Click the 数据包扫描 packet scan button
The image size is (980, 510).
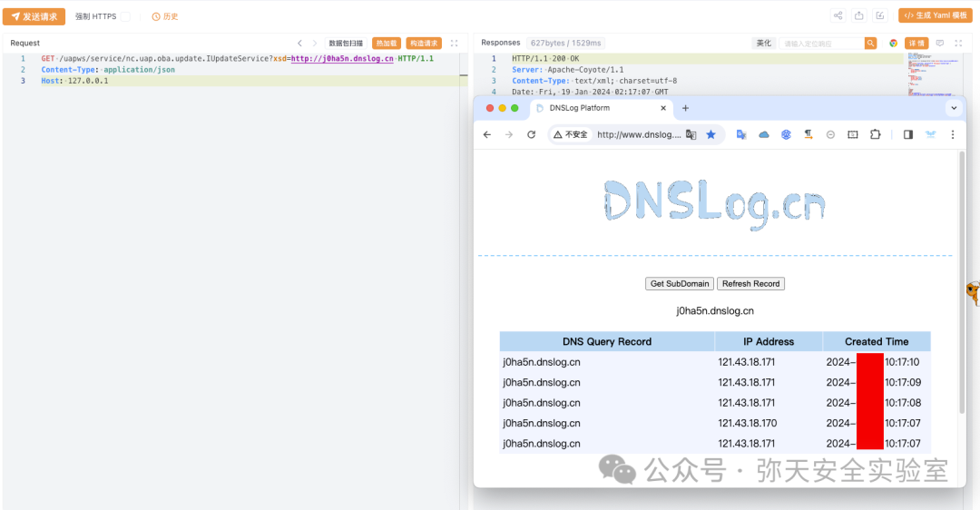[x=346, y=44]
